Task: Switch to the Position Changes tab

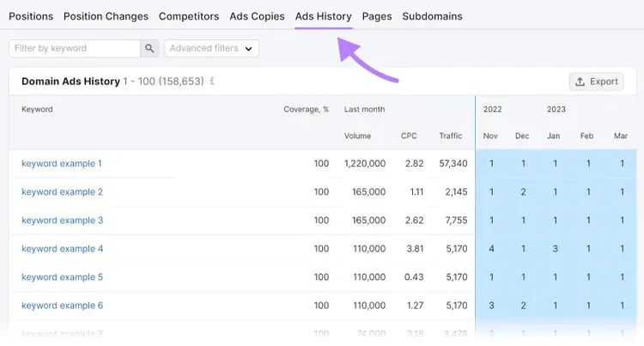Action: (x=106, y=16)
